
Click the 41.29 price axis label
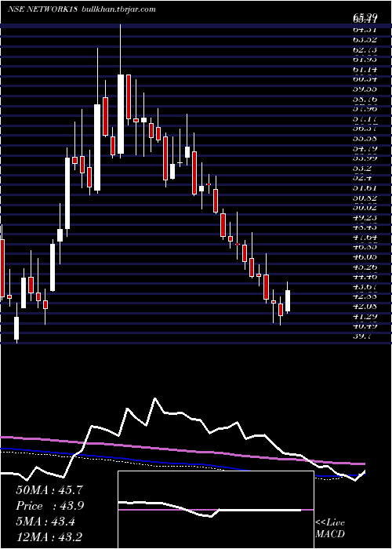point(365,317)
